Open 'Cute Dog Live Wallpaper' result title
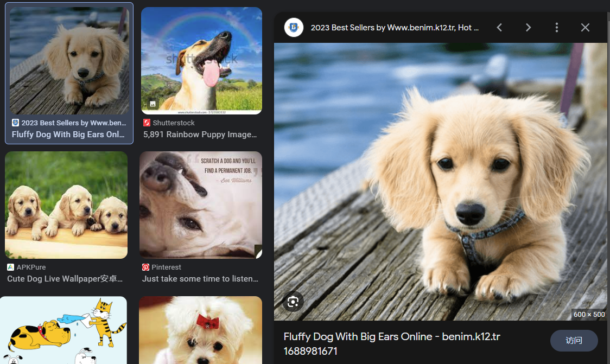Screen dimensions: 610x364 pyautogui.click(x=65, y=279)
